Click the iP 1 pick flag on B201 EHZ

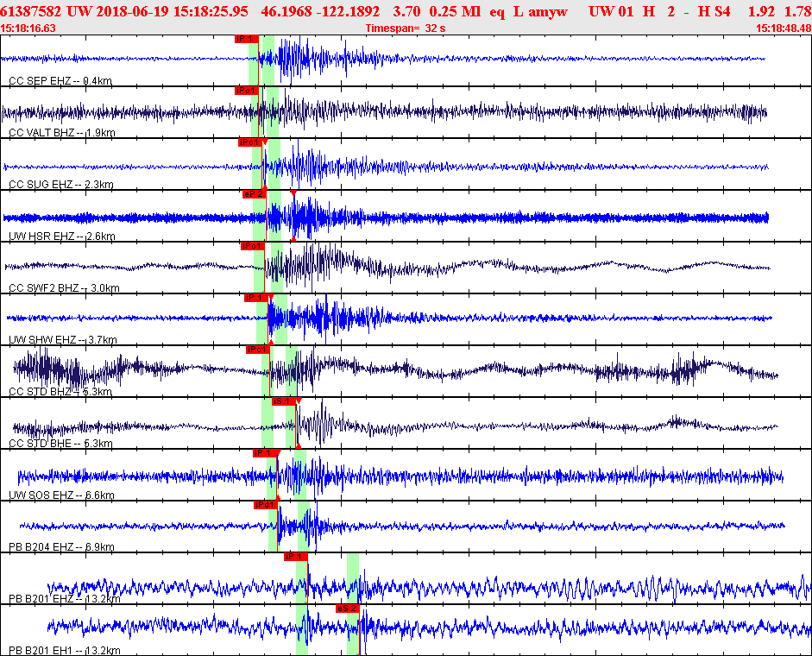[x=295, y=557]
